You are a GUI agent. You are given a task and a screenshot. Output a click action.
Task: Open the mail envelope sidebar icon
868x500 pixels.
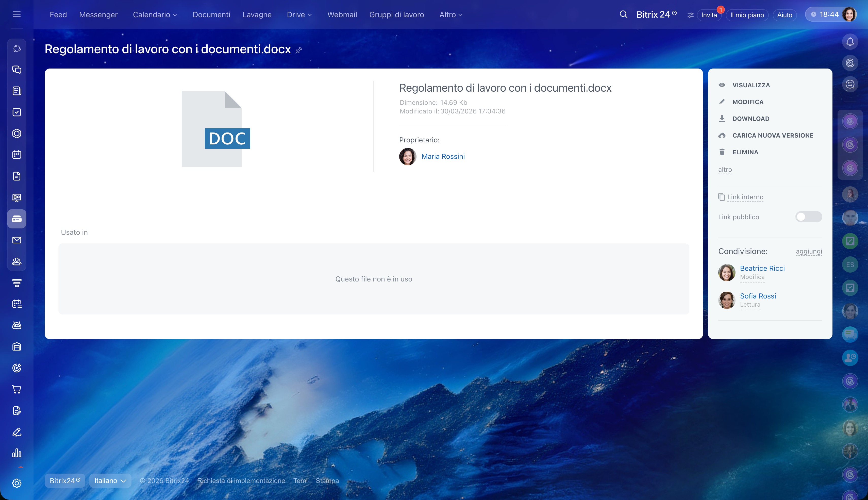click(x=16, y=240)
